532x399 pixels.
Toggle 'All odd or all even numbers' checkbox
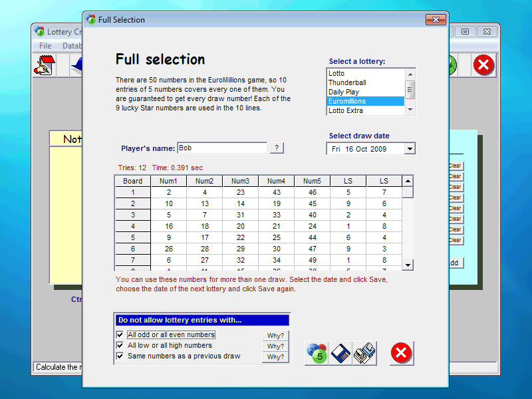click(120, 335)
